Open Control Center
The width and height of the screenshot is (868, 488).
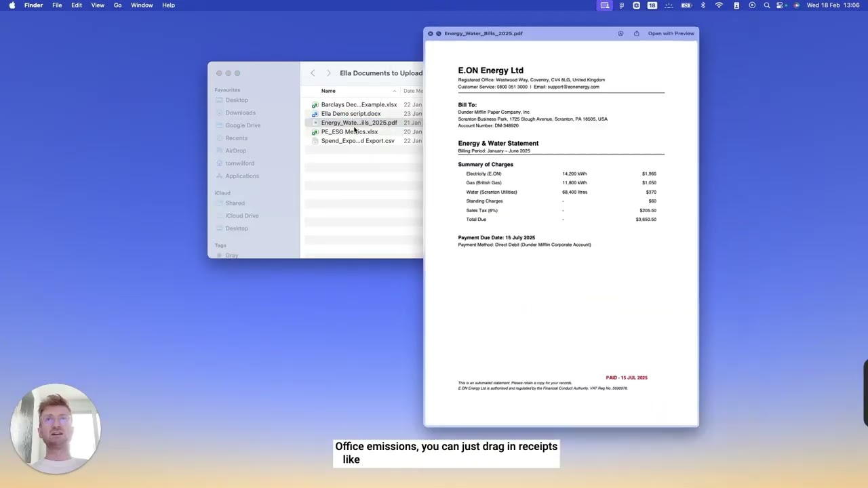(781, 5)
